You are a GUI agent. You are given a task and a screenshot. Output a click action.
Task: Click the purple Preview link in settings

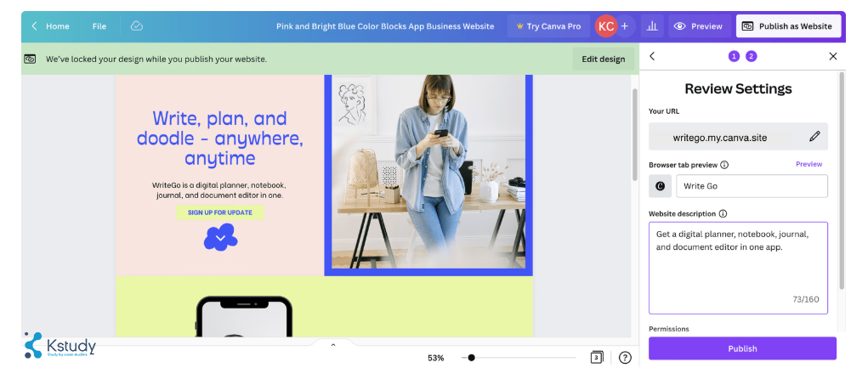pos(808,164)
